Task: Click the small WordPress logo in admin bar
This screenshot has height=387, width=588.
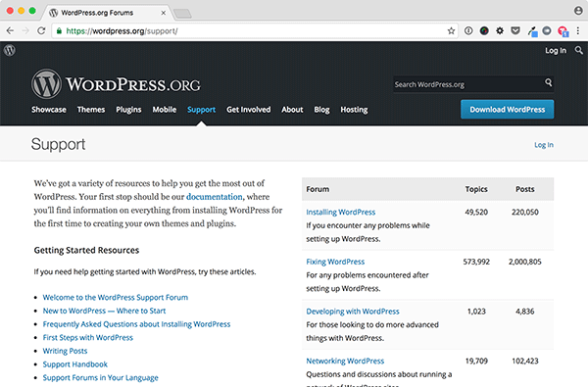Action: pyautogui.click(x=10, y=50)
